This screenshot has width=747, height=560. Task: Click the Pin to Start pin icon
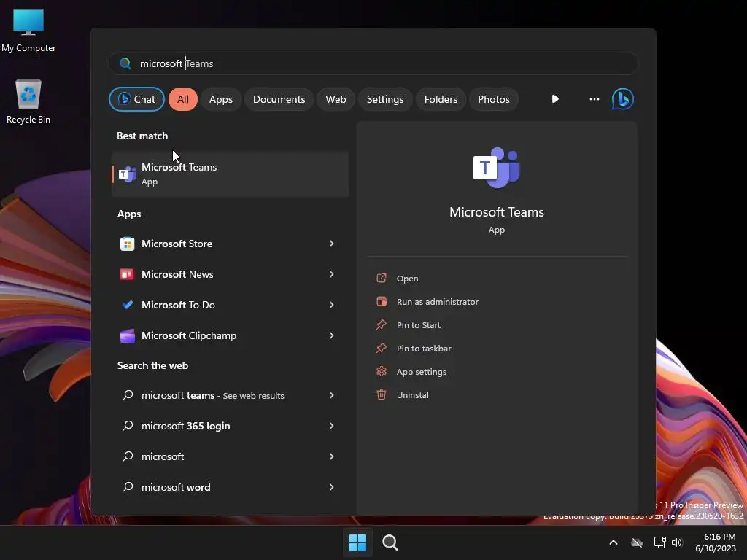(x=382, y=324)
